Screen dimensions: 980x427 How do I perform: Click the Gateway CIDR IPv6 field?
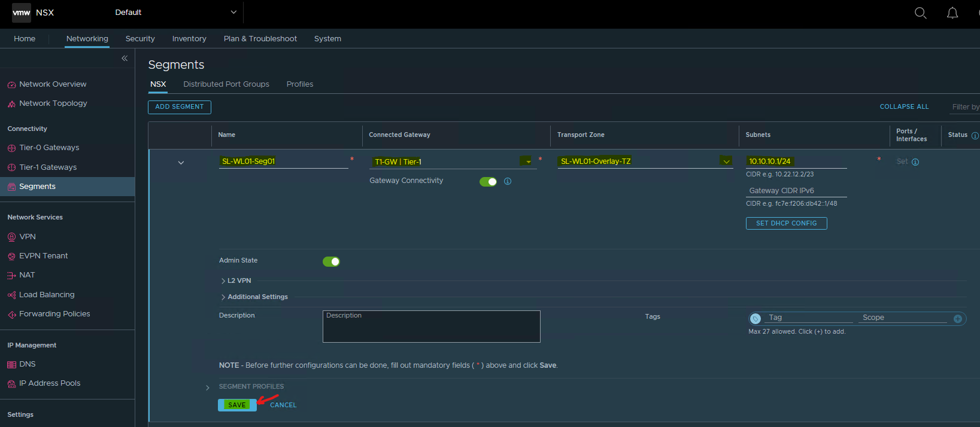tap(796, 191)
